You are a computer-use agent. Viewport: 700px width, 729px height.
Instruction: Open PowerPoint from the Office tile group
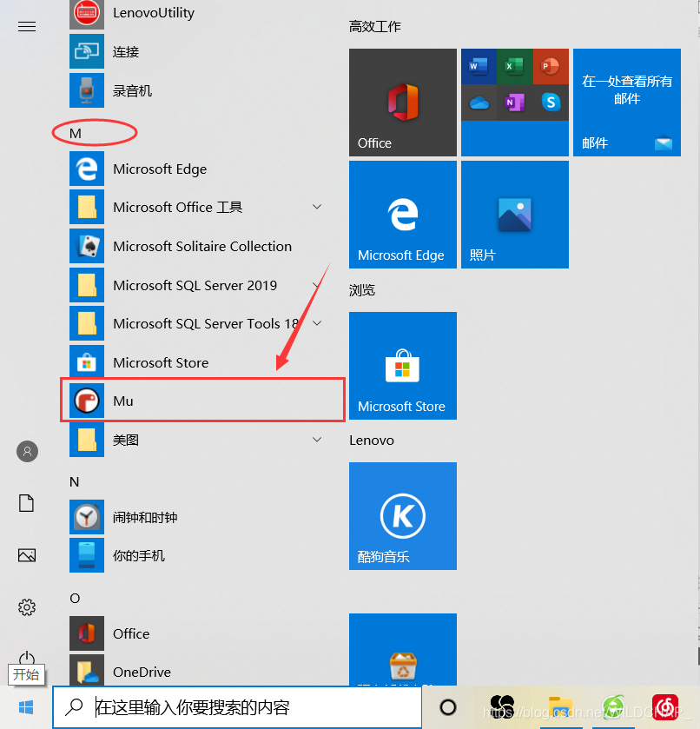point(551,66)
